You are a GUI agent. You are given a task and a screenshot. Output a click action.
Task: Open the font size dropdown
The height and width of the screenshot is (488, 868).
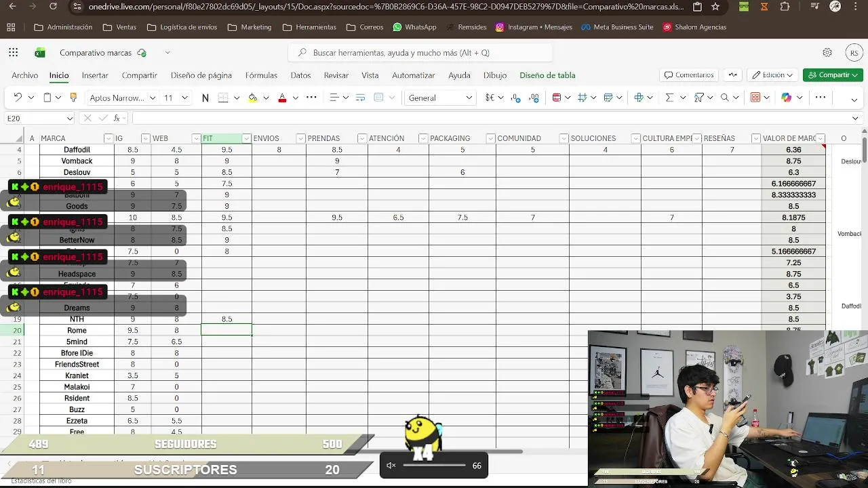tap(185, 98)
